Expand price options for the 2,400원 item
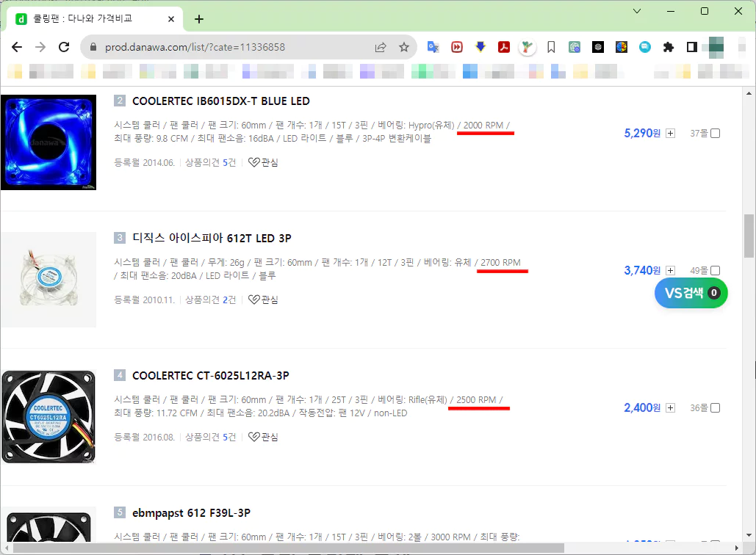The width and height of the screenshot is (756, 555). click(x=671, y=408)
